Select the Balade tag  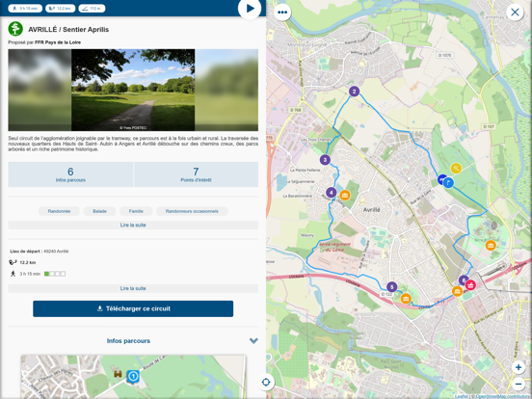[x=100, y=211]
